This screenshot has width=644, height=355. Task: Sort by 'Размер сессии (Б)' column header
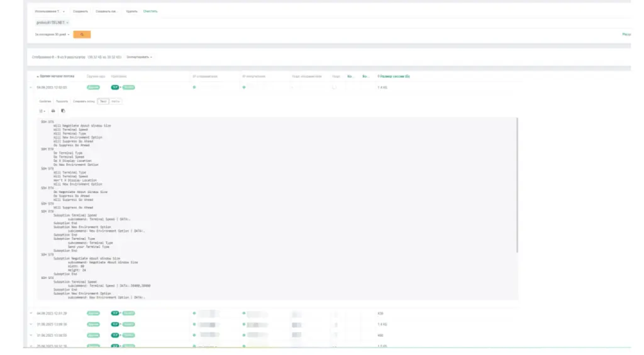(394, 76)
